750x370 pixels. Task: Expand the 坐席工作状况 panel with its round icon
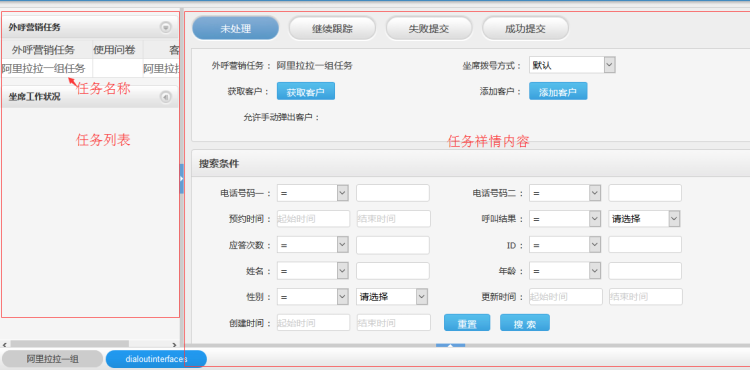coord(165,97)
